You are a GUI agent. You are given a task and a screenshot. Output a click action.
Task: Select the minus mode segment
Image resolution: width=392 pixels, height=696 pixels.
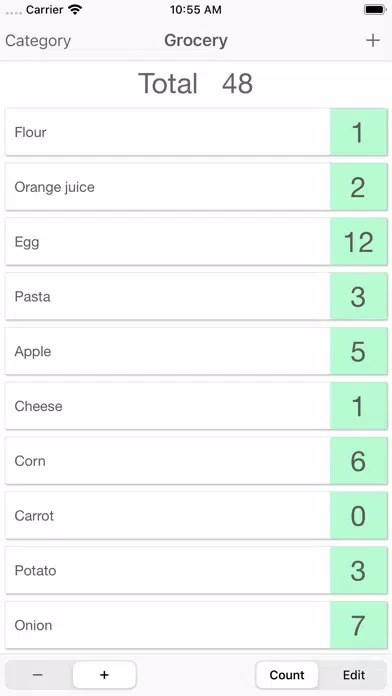(x=38, y=675)
